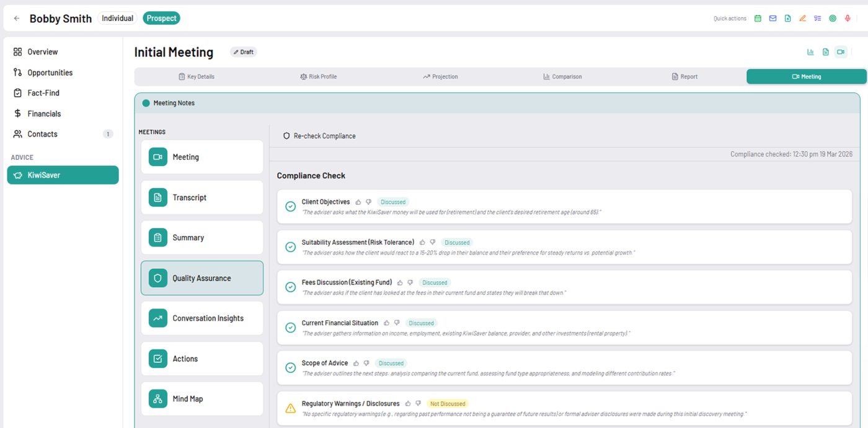
Task: Thumbs up the Fees Discussion compliance item
Action: coord(399,282)
